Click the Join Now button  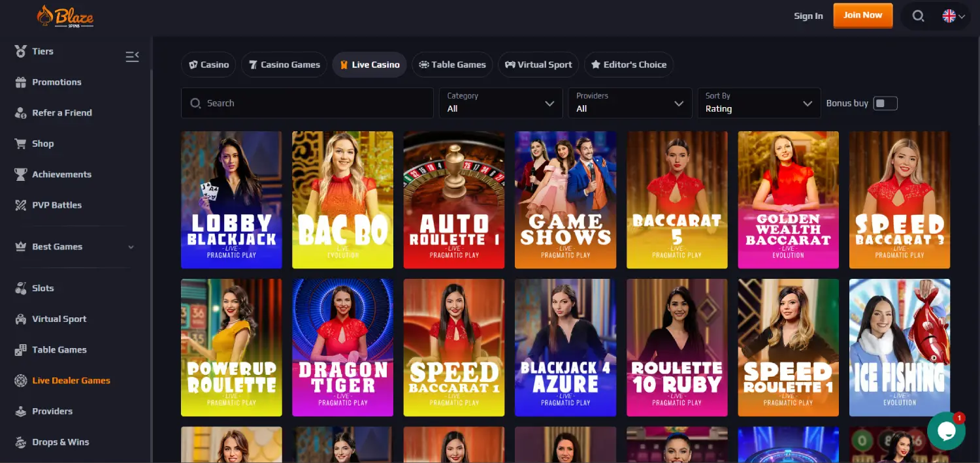tap(863, 16)
